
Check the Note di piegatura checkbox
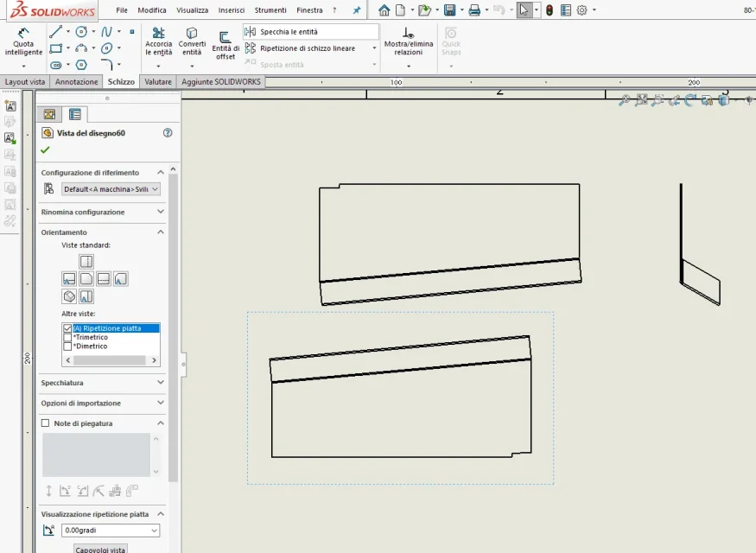tap(45, 423)
